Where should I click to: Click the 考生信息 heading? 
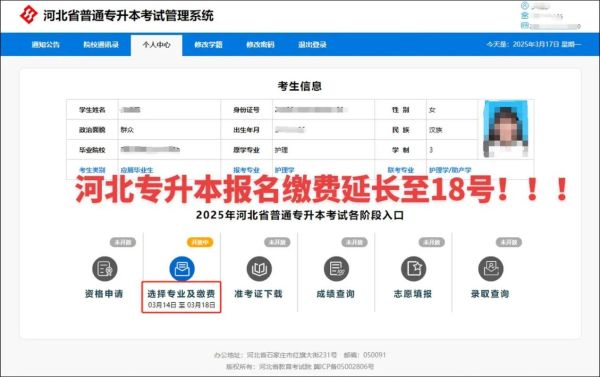[x=300, y=86]
